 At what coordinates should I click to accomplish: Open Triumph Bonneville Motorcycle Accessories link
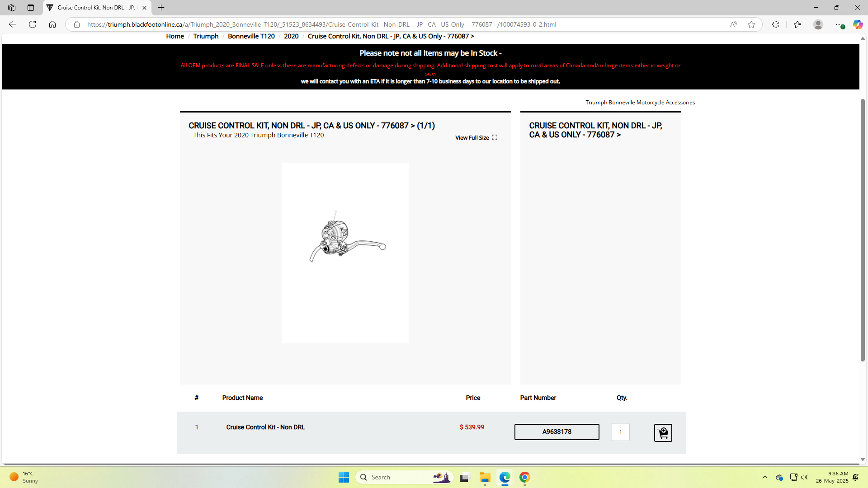click(x=640, y=103)
